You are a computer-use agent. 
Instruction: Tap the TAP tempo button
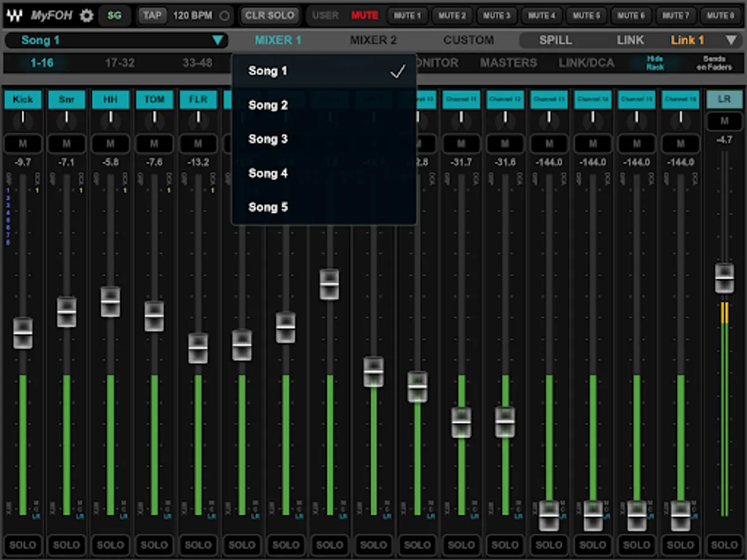152,16
